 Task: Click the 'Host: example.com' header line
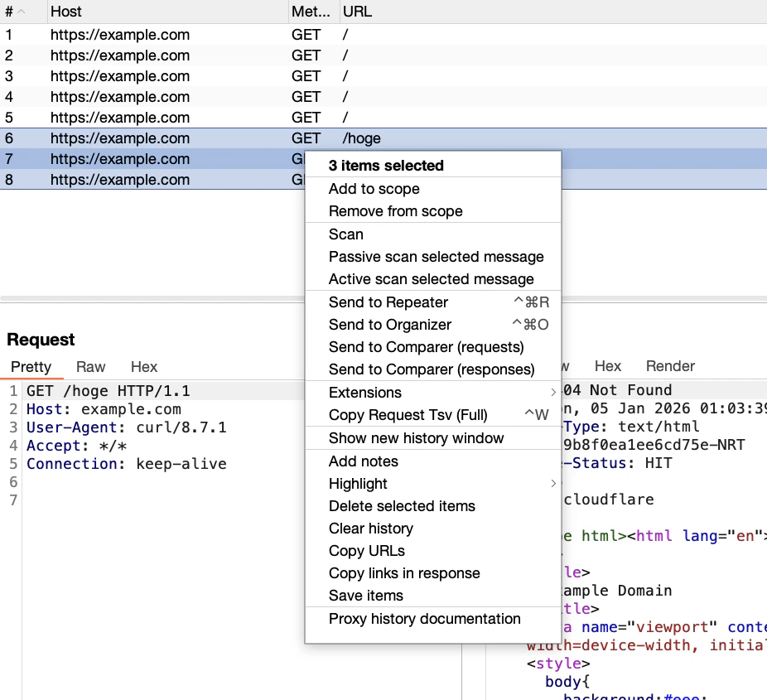pyautogui.click(x=104, y=409)
